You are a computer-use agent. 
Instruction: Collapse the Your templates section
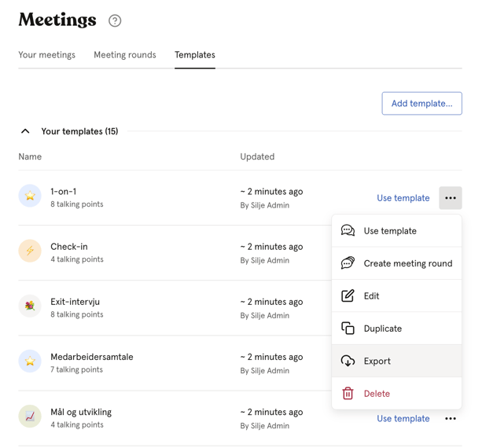25,131
